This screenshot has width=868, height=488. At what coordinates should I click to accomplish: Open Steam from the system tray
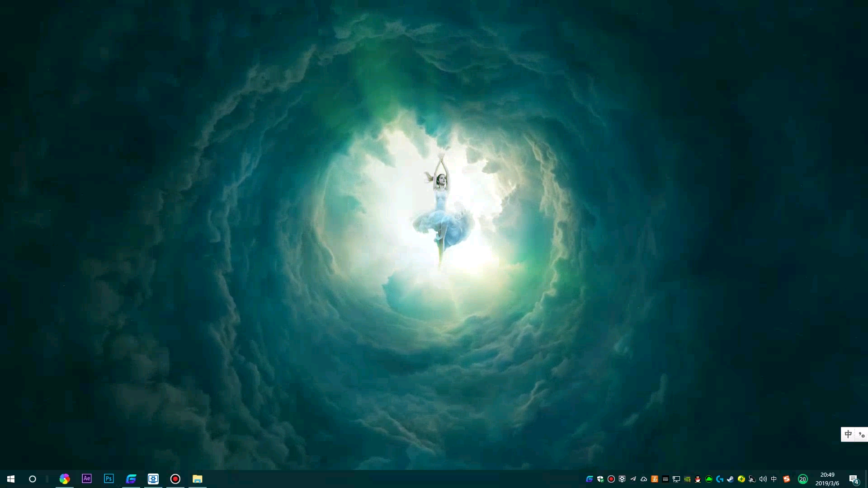click(731, 479)
